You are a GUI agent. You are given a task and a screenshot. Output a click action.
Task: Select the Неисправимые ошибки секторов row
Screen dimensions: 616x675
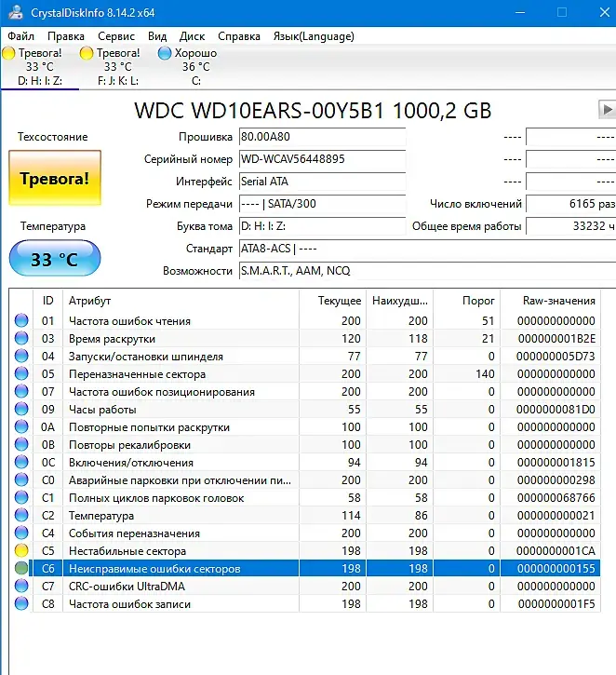coord(305,568)
